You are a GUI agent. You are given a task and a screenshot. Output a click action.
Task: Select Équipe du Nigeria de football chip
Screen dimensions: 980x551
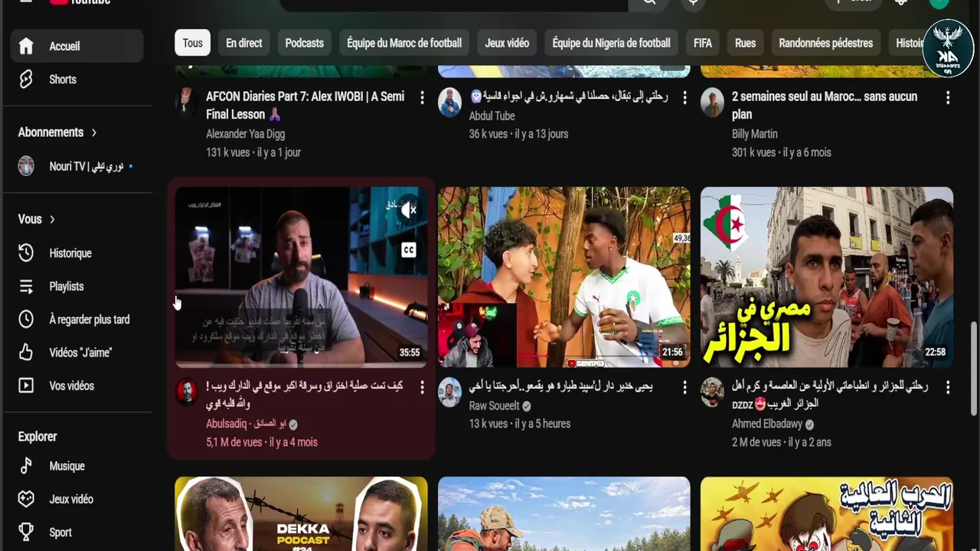[x=612, y=43]
